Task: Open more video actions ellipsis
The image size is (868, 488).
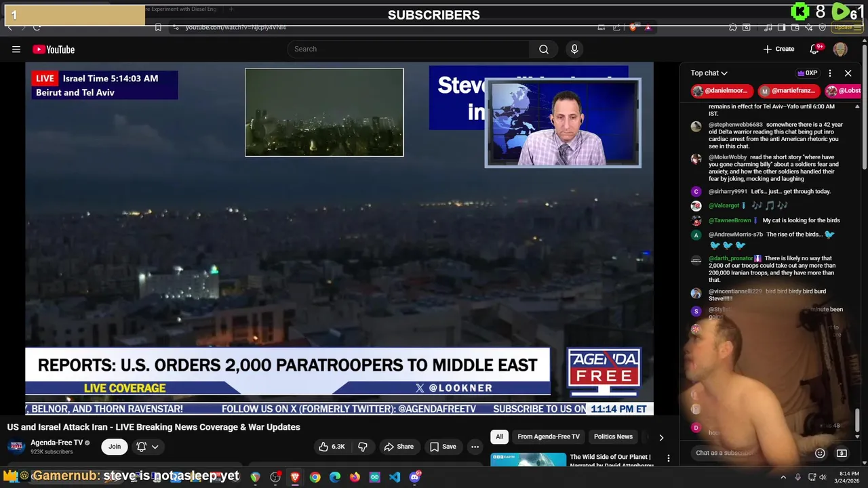Action: tap(475, 447)
